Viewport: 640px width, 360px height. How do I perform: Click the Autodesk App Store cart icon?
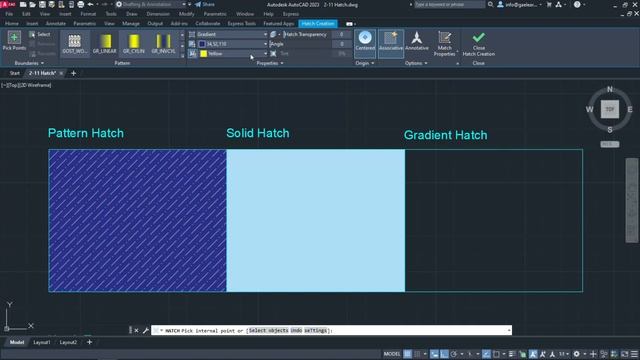549,4
